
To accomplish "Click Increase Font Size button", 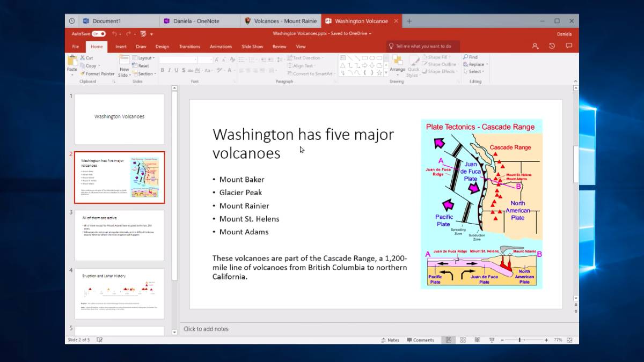I will point(217,60).
